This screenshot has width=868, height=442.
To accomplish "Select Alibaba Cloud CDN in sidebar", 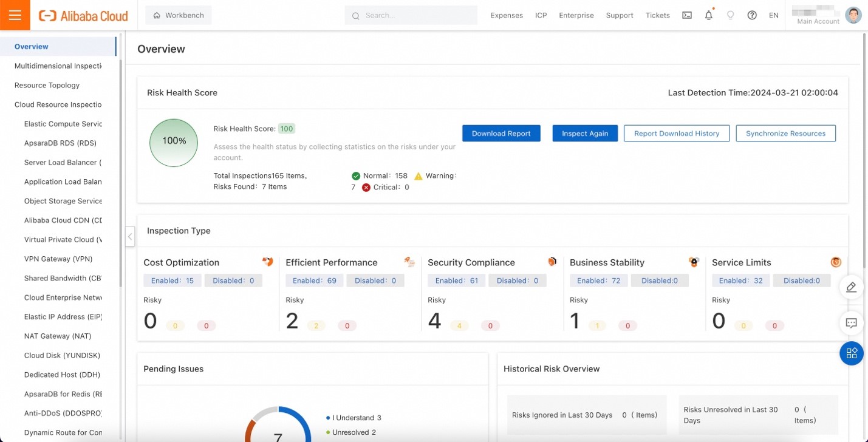I will [63, 220].
